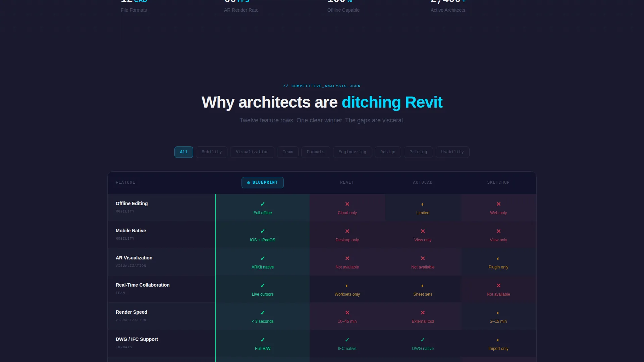Click the ditching Revit headline text

(392, 103)
